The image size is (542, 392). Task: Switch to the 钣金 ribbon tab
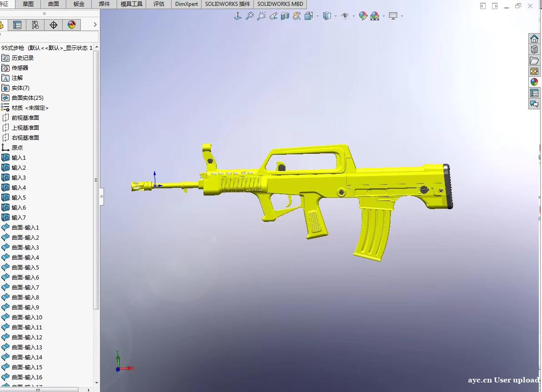point(79,4)
